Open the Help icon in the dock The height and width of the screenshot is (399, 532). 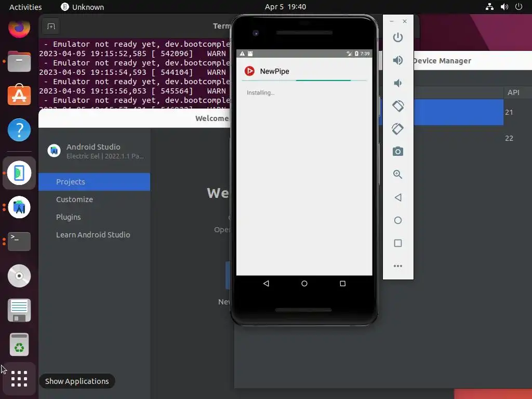19,129
